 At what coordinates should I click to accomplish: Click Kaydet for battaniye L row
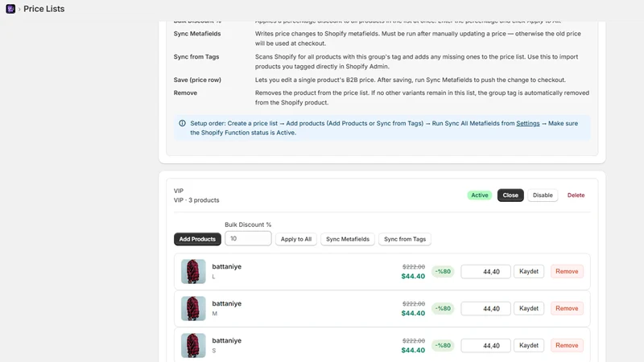529,271
